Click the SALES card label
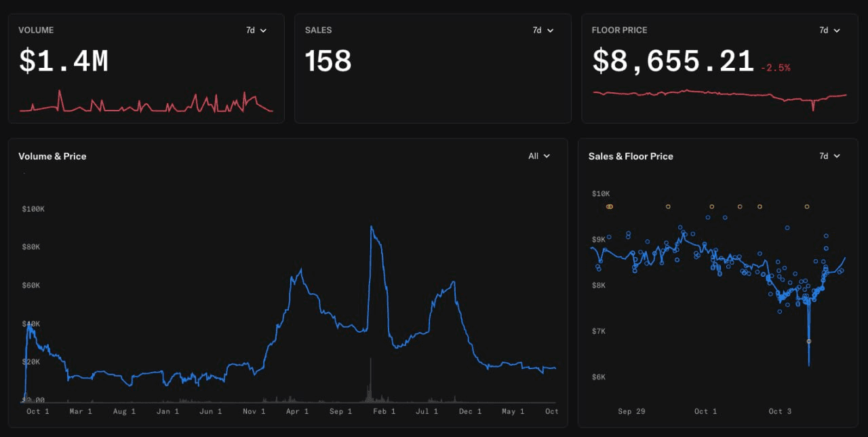This screenshot has width=868, height=437. point(319,31)
